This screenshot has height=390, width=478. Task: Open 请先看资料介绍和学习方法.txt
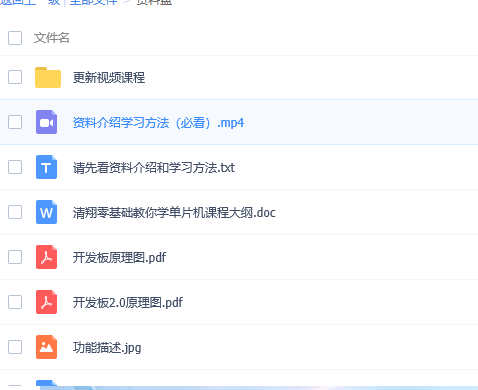[x=154, y=168]
